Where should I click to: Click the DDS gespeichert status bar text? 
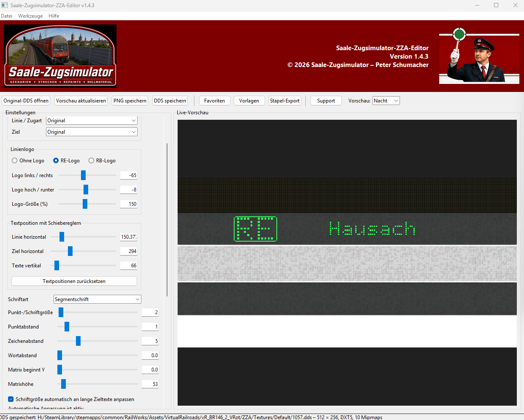pyautogui.click(x=191, y=417)
